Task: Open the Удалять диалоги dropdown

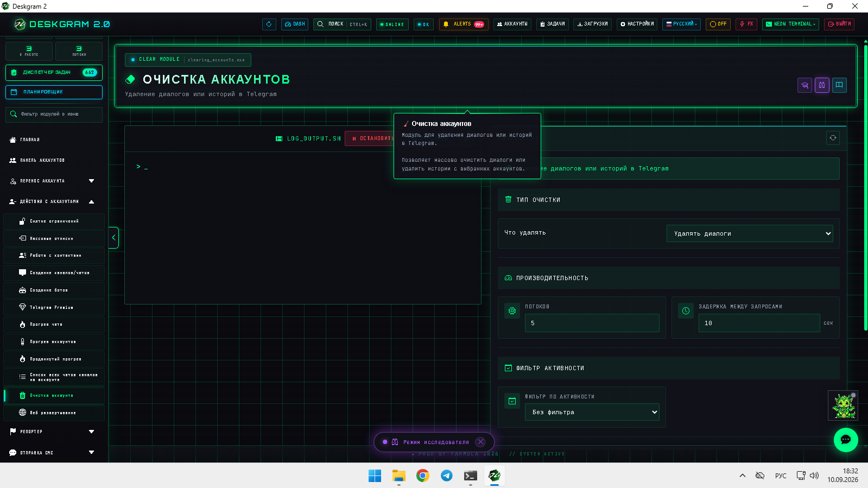Action: (x=750, y=233)
